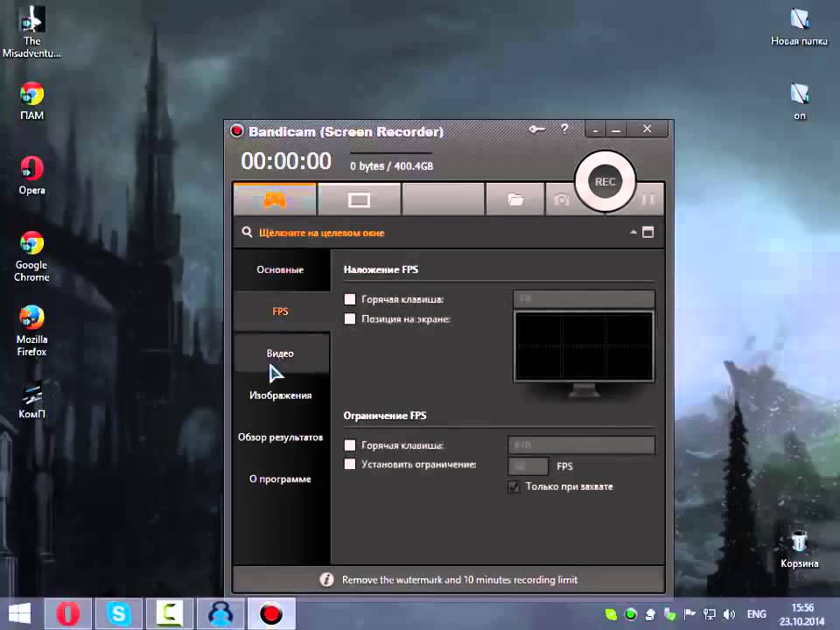Click the Windows Start button
The image size is (840, 630).
[20, 613]
